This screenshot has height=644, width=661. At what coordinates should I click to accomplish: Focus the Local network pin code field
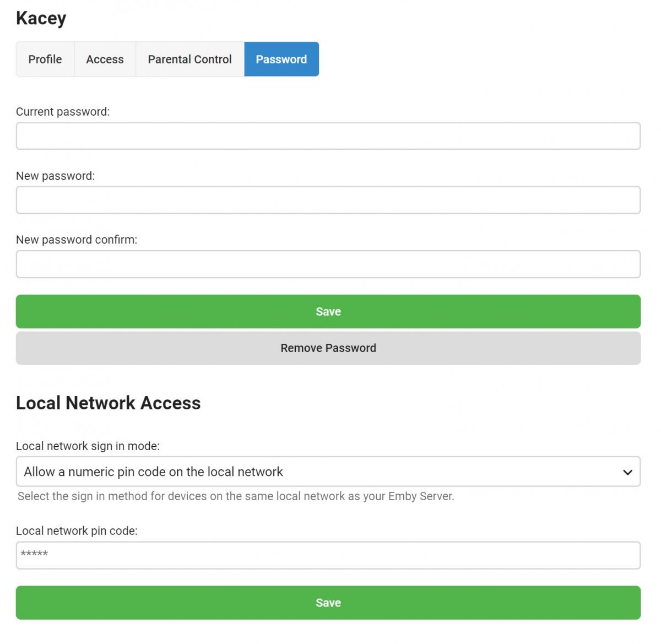click(328, 555)
